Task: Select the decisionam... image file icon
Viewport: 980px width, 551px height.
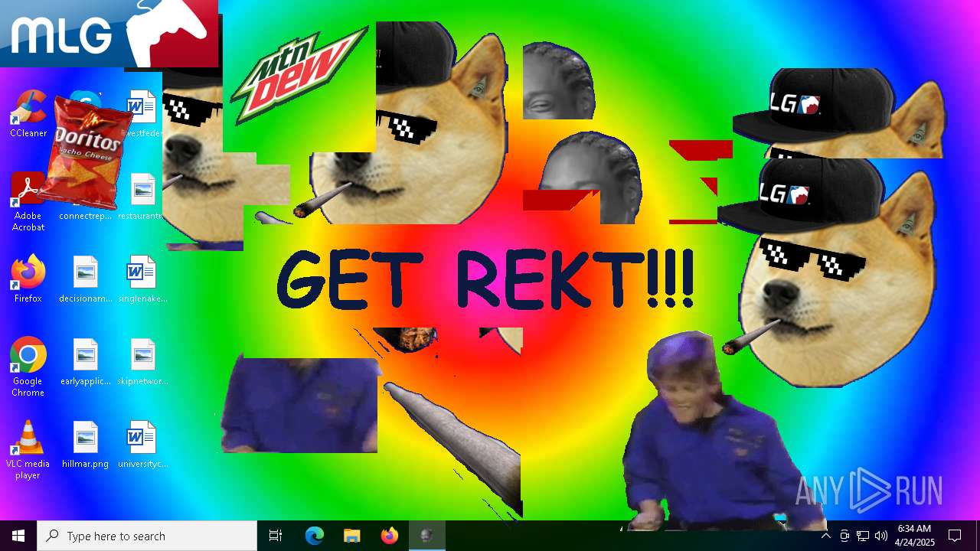Action: tap(85, 279)
